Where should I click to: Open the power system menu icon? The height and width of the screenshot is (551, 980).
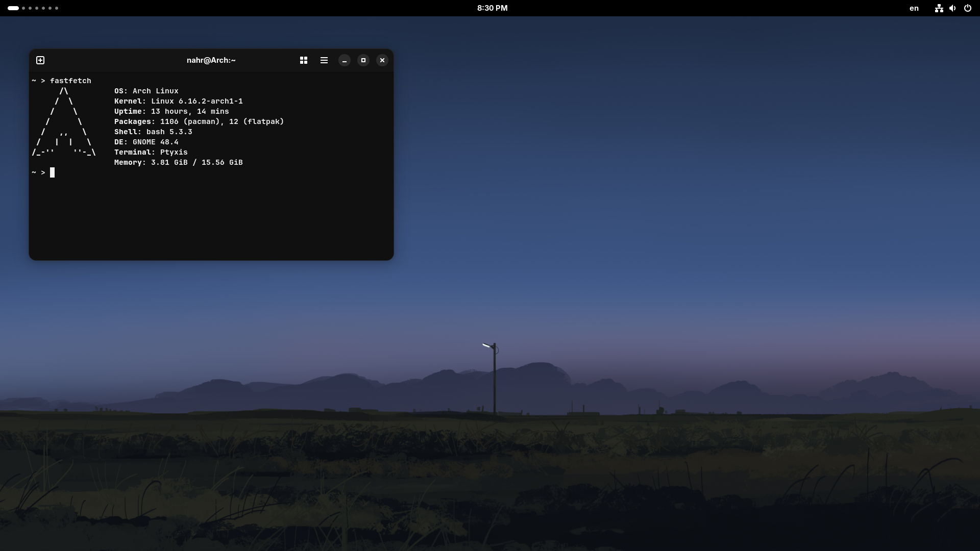tap(967, 8)
